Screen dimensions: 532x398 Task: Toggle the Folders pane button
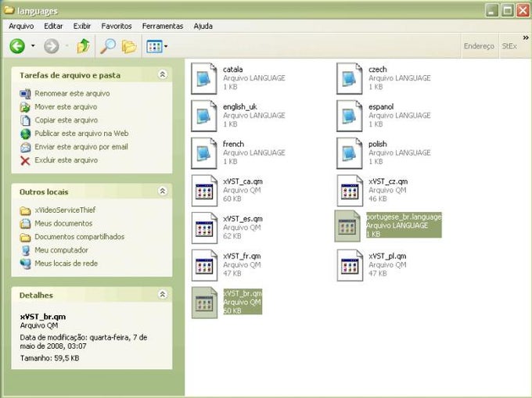[x=129, y=46]
